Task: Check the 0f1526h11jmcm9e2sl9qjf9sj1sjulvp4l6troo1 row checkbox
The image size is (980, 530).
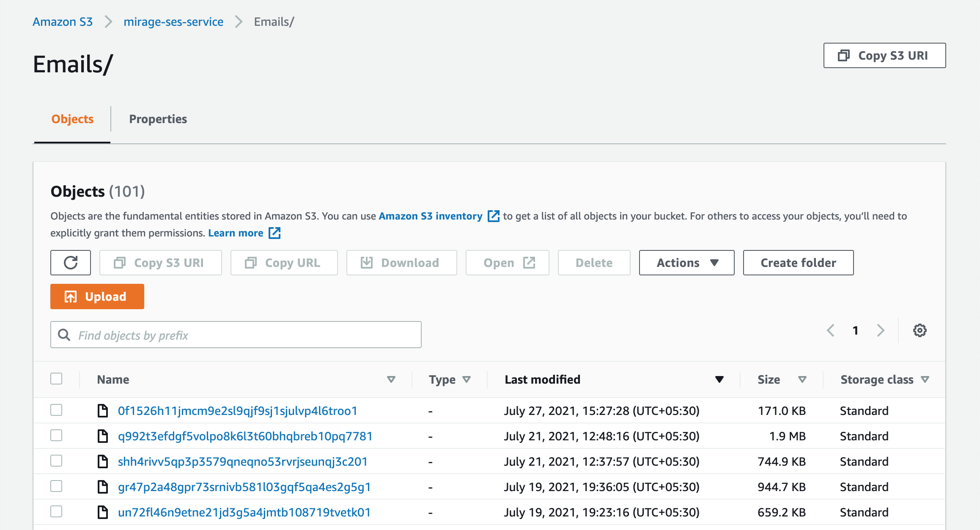Action: pos(56,410)
